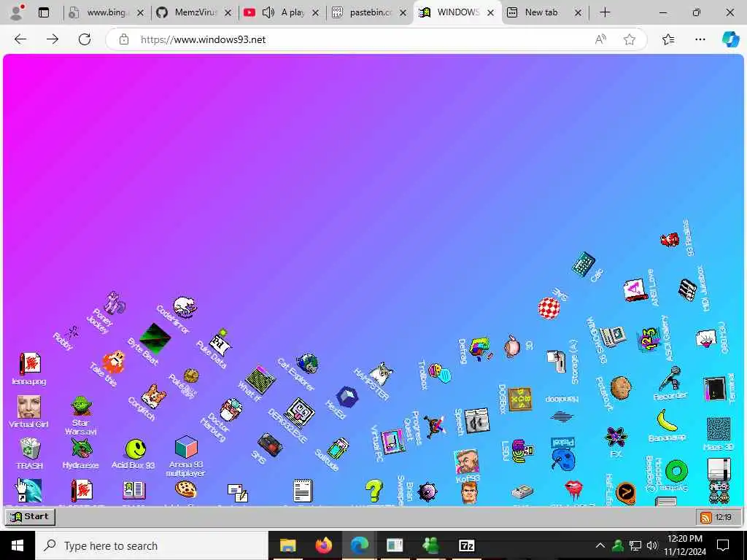
Task: Open the 3D teapot icon
Action: [512, 346]
